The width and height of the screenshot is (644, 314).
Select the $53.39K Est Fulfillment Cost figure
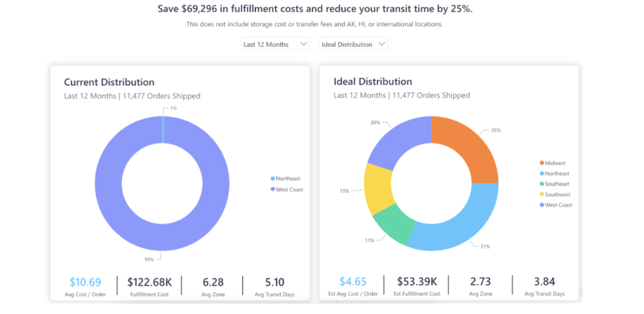pyautogui.click(x=418, y=282)
